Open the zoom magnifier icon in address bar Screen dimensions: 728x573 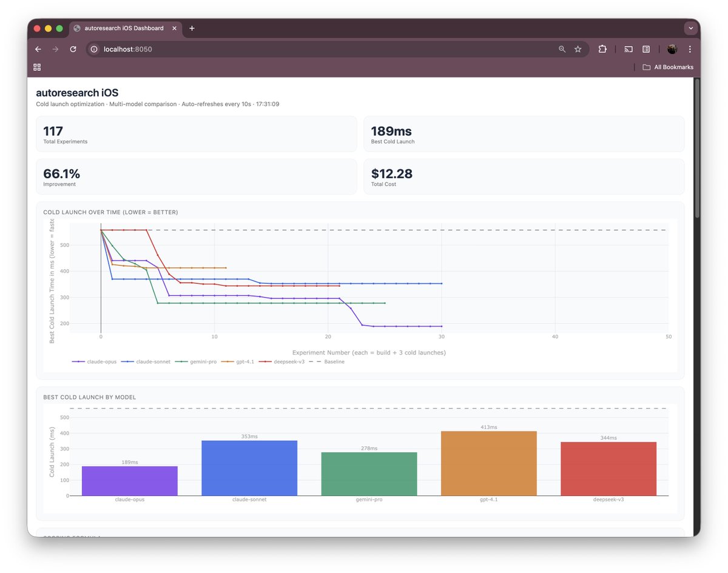pyautogui.click(x=562, y=49)
